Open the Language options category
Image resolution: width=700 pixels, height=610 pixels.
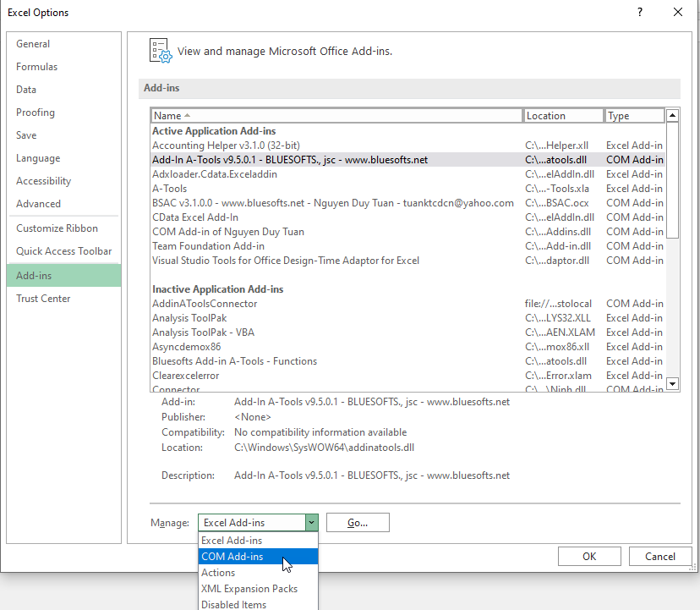click(x=64, y=157)
